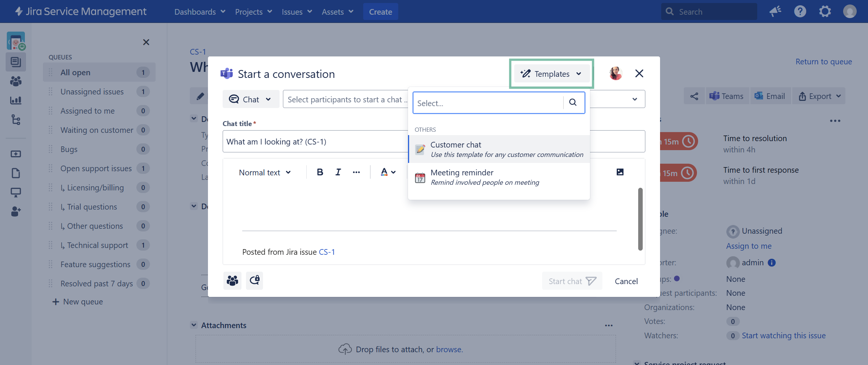Click the add participants group icon

[232, 281]
